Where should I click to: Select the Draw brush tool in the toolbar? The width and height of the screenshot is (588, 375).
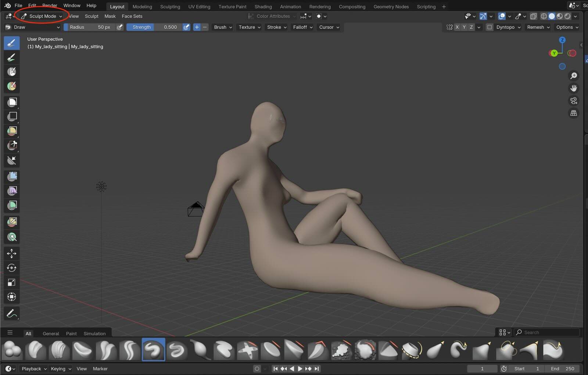(x=12, y=43)
